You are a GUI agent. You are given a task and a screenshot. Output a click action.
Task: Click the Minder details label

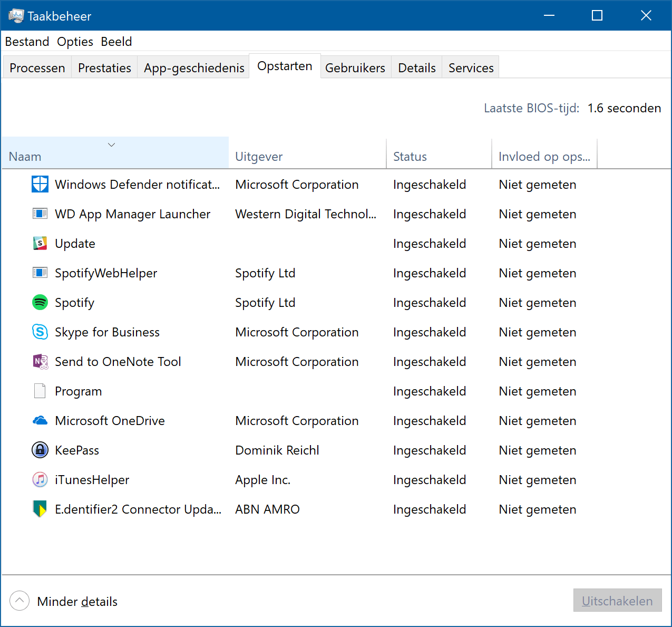pyautogui.click(x=77, y=601)
